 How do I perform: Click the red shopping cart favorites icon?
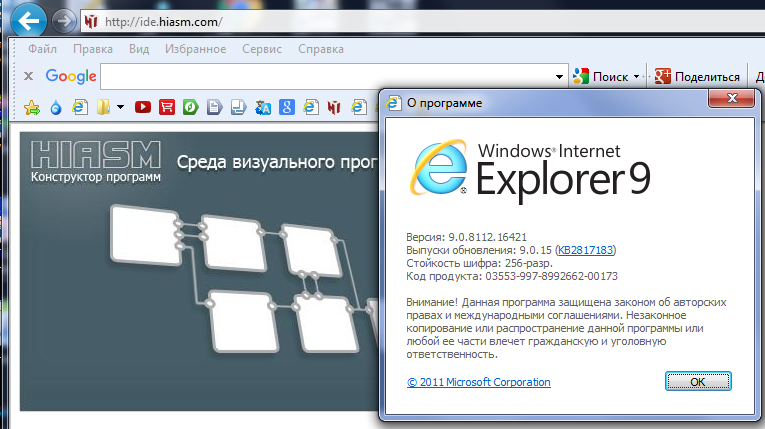pyautogui.click(x=167, y=106)
